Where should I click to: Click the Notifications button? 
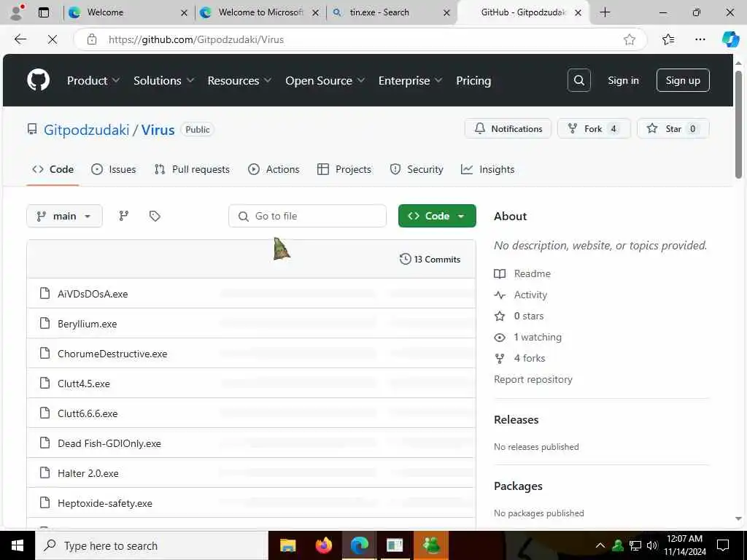508,128
